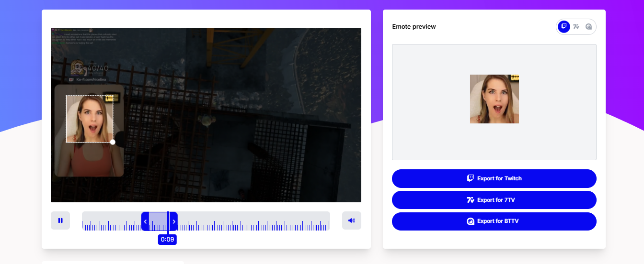The height and width of the screenshot is (264, 644).
Task: Switch emote preview to BTTV mode
Action: point(589,27)
